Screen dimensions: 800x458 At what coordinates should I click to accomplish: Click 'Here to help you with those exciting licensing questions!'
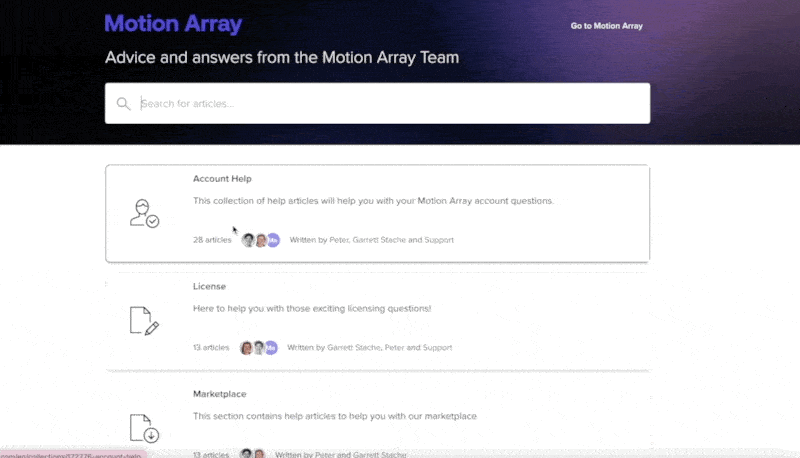312,309
